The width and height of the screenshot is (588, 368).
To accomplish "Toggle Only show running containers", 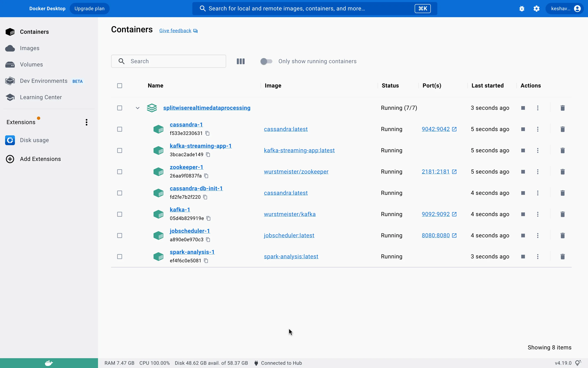I will click(x=266, y=61).
